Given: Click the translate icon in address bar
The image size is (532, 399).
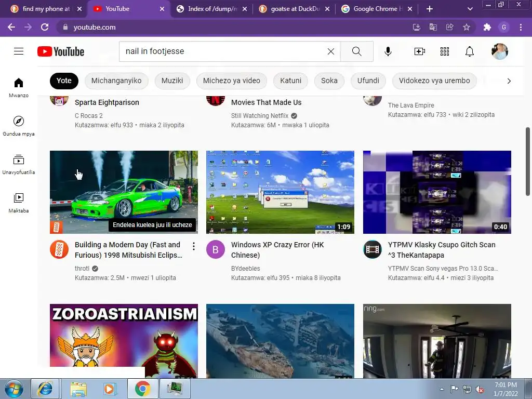Looking at the screenshot, I should click(x=433, y=27).
